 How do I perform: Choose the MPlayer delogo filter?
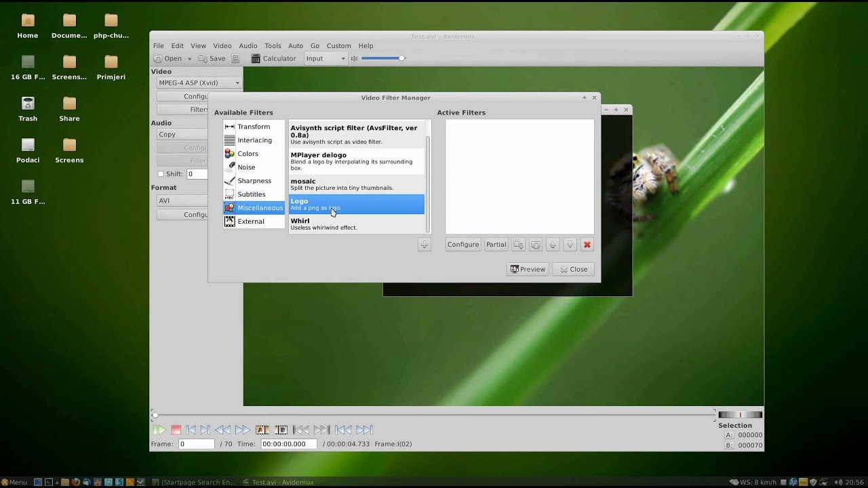(357, 161)
